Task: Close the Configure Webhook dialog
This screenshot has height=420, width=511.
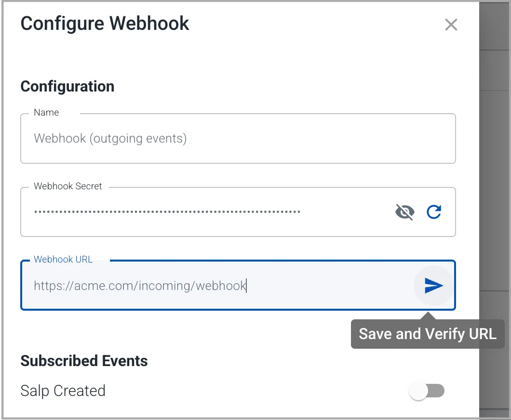Action: 451,25
